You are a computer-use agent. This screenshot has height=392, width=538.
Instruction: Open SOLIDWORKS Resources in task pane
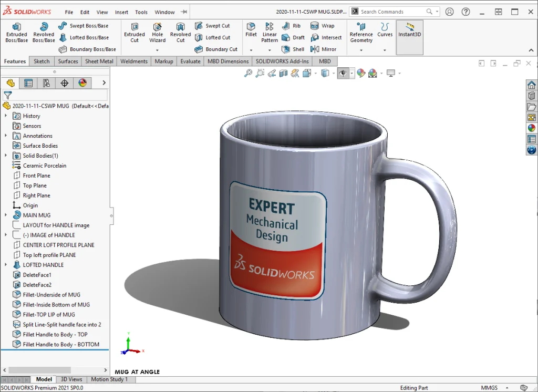point(531,85)
